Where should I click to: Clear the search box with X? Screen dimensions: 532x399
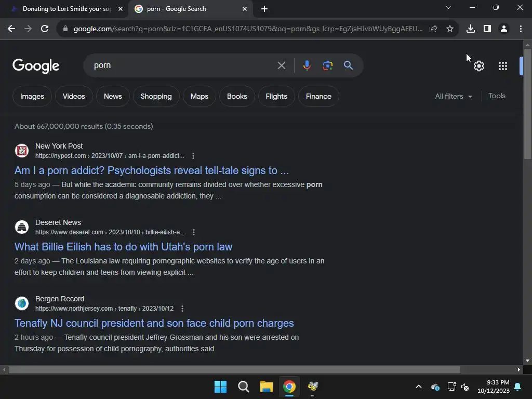coord(281,65)
